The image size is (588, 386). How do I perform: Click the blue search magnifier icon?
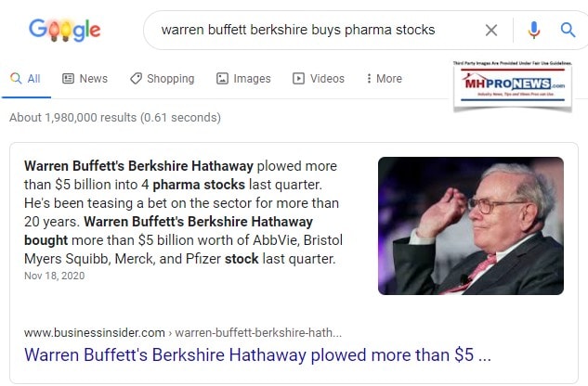click(x=568, y=31)
